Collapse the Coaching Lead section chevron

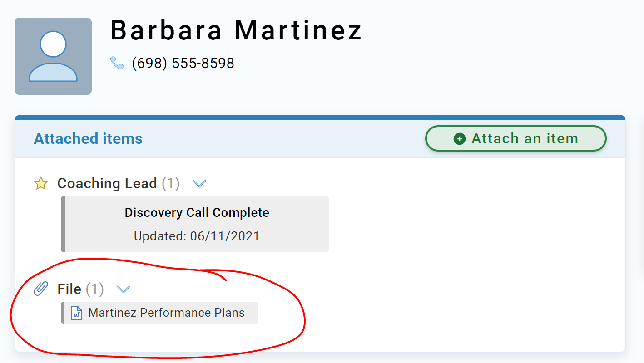[x=199, y=184]
